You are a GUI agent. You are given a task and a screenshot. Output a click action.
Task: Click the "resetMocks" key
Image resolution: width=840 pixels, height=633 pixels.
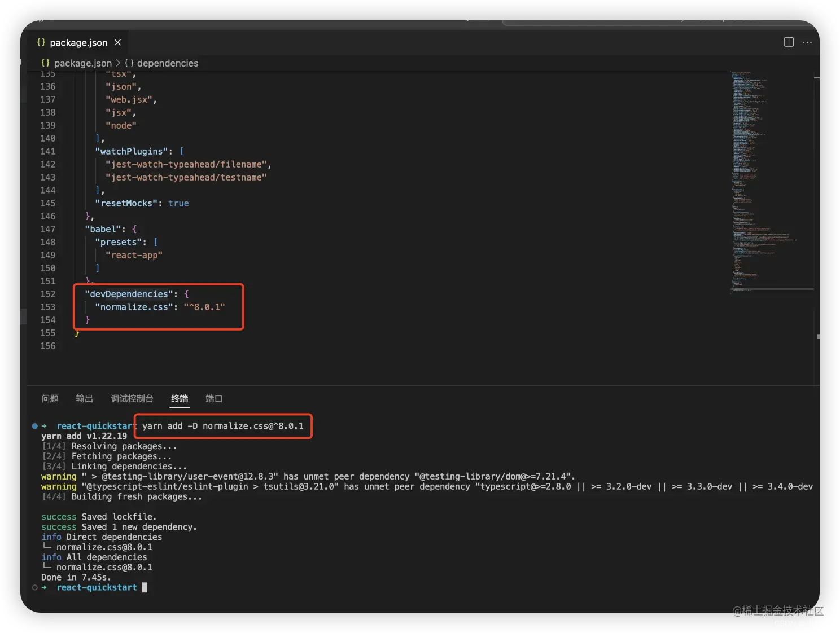point(126,203)
